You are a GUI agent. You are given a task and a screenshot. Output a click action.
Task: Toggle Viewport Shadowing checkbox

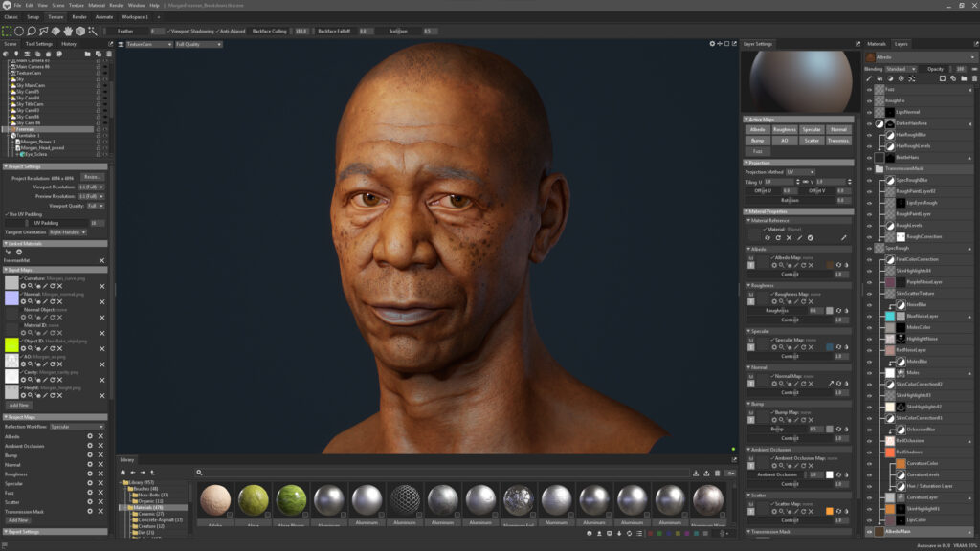tap(170, 31)
